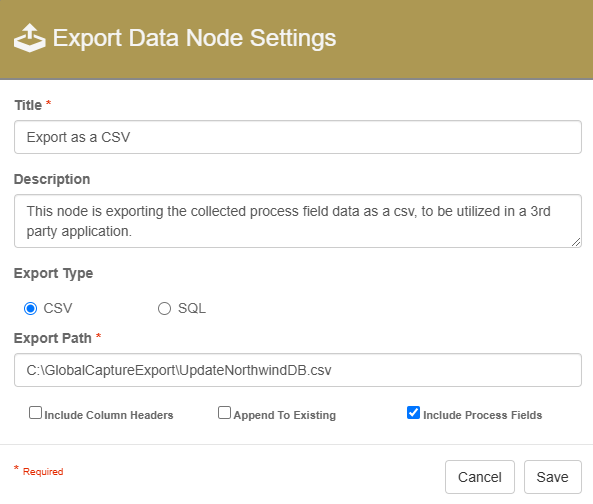The width and height of the screenshot is (593, 504).
Task: Click the Description box resize handle
Action: (576, 242)
